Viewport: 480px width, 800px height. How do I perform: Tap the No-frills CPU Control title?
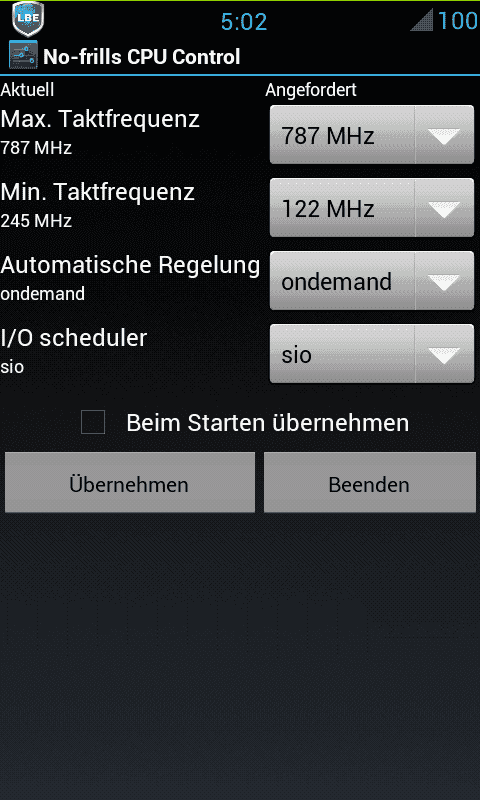pos(142,57)
